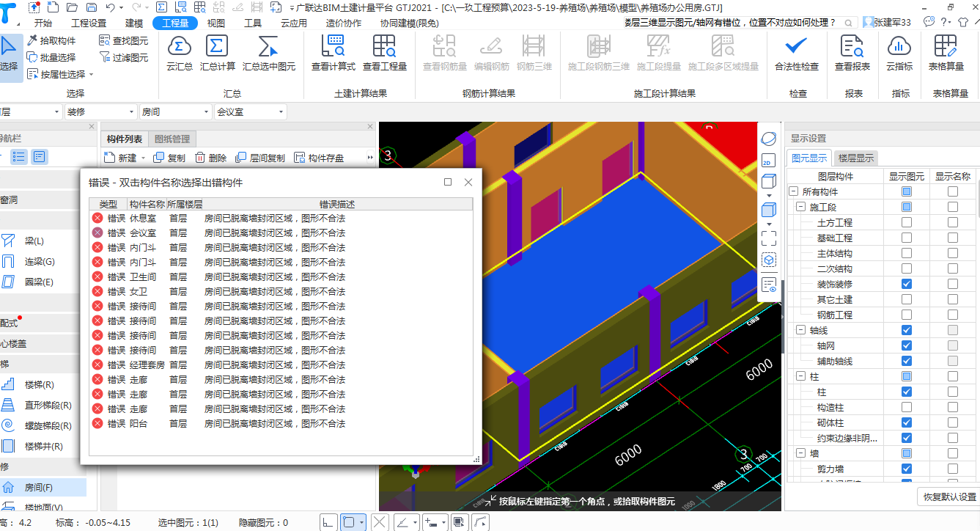
Task: Collapse the 墙 tree node
Action: pyautogui.click(x=802, y=453)
